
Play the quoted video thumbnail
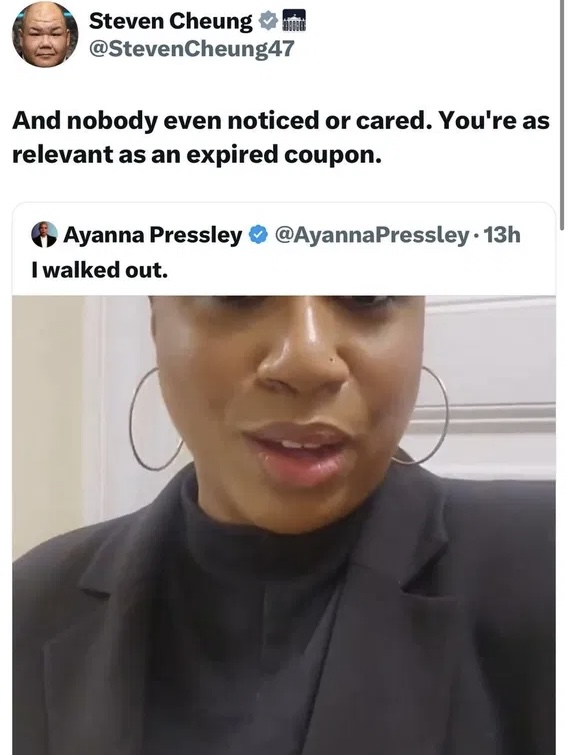click(284, 525)
